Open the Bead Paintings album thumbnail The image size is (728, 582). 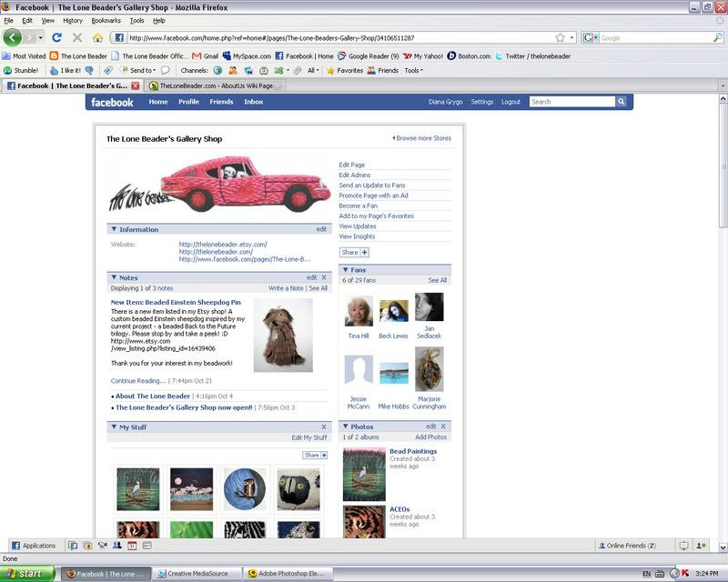coord(364,475)
